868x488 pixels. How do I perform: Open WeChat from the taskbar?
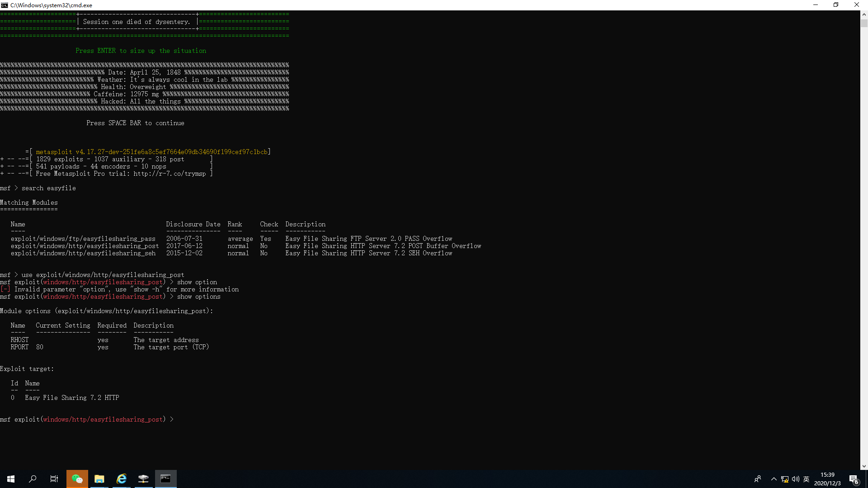tap(77, 479)
